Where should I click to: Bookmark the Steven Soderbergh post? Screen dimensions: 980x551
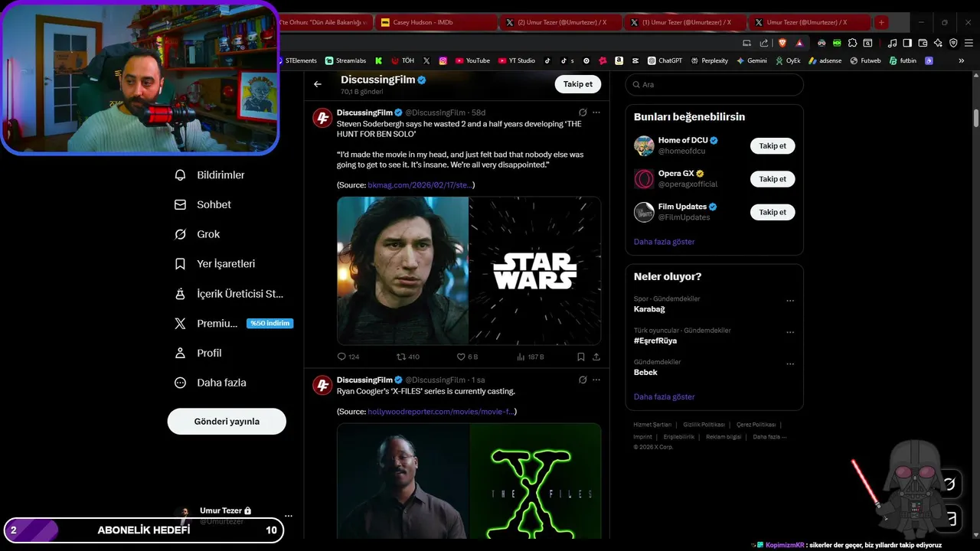point(581,357)
